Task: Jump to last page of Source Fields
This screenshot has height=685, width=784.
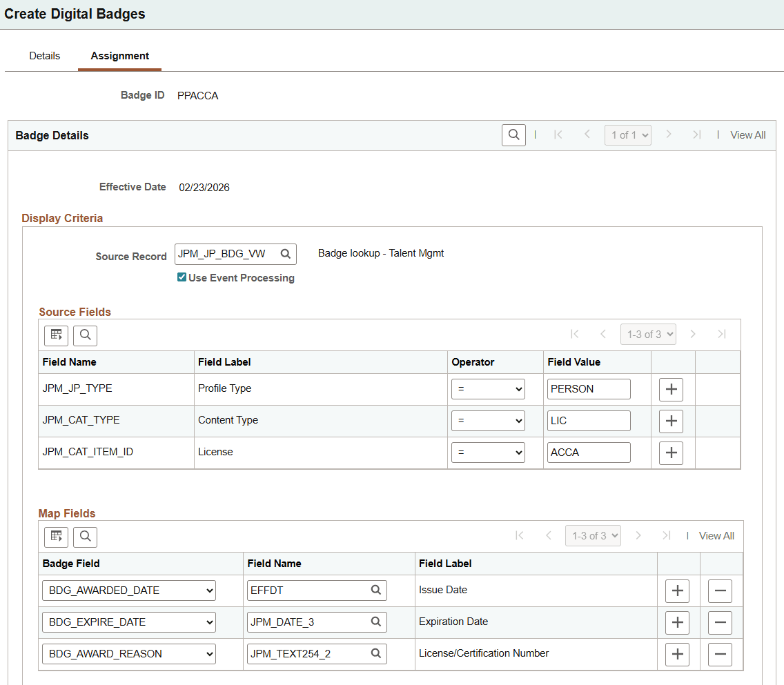Action: [721, 335]
